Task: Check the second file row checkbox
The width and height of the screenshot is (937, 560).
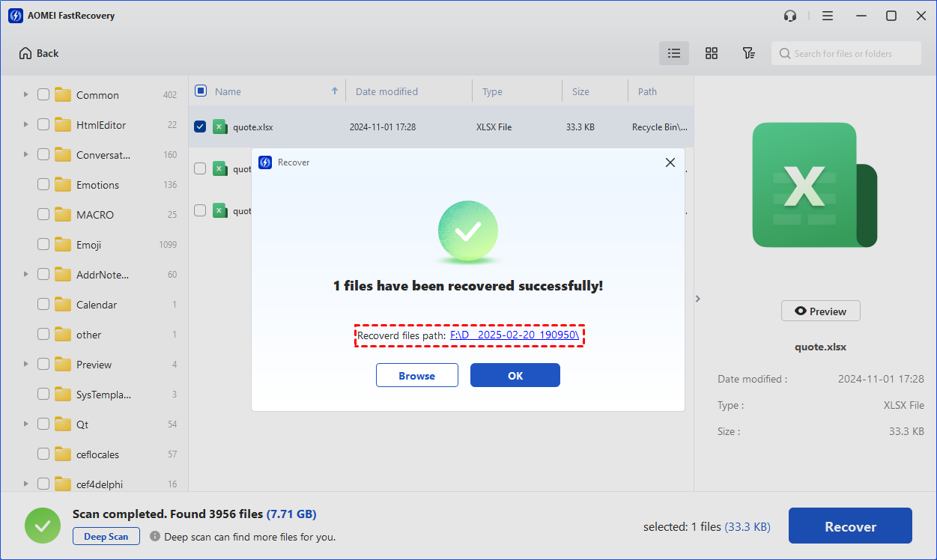Action: point(200,168)
